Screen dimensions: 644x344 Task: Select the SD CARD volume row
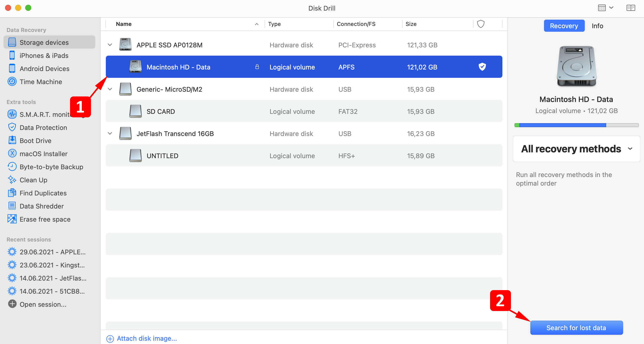304,111
